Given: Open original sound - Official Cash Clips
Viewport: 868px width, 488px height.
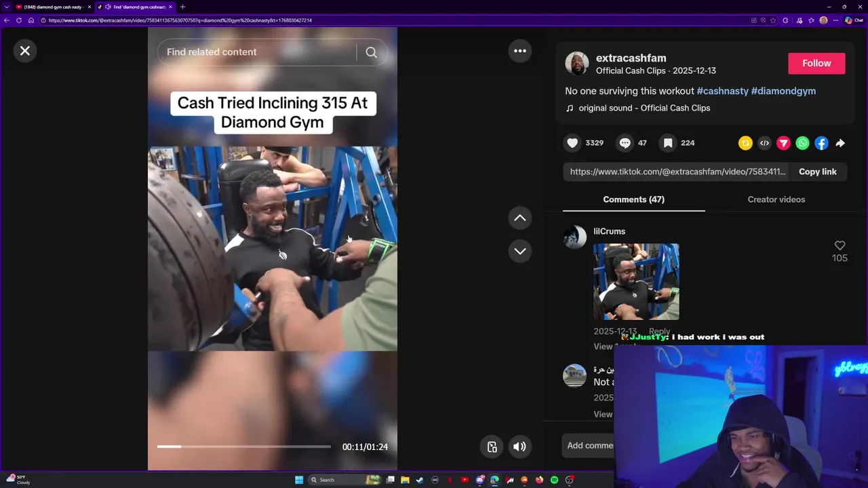Looking at the screenshot, I should click(644, 108).
